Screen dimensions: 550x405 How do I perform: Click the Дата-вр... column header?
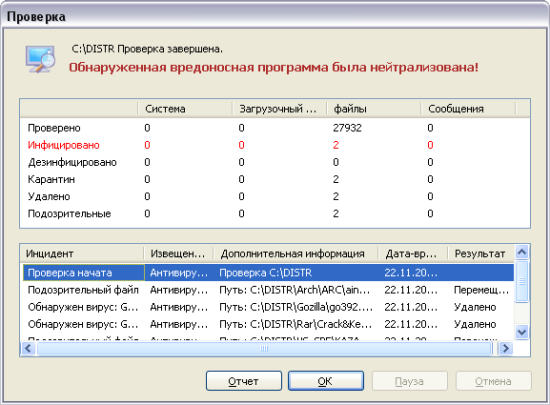(413, 253)
